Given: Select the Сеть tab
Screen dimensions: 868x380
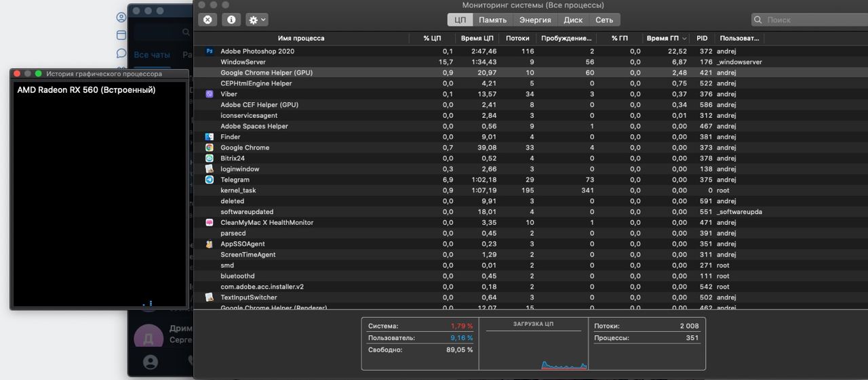Looking at the screenshot, I should (x=604, y=20).
